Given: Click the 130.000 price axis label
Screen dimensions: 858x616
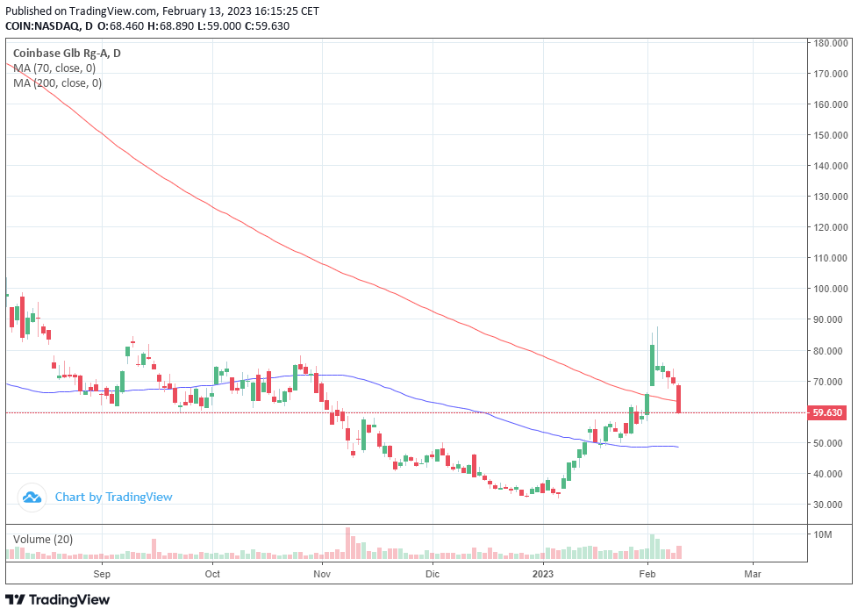Looking at the screenshot, I should pyautogui.click(x=830, y=196).
